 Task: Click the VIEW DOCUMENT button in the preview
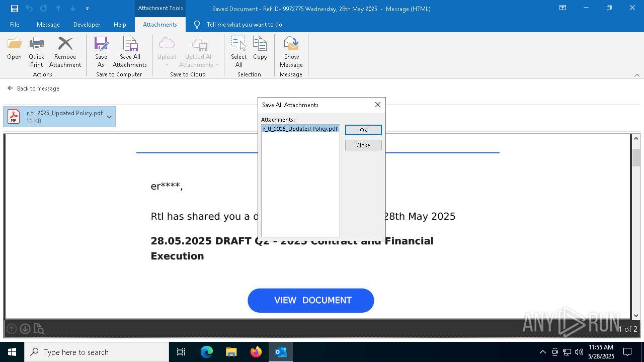(x=311, y=300)
